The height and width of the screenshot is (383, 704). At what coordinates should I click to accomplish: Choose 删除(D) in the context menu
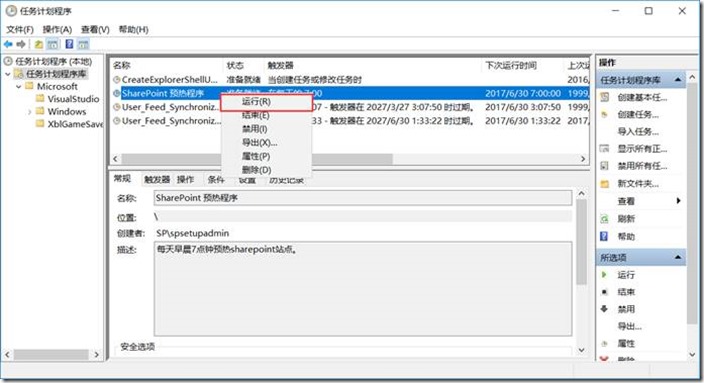[266, 170]
